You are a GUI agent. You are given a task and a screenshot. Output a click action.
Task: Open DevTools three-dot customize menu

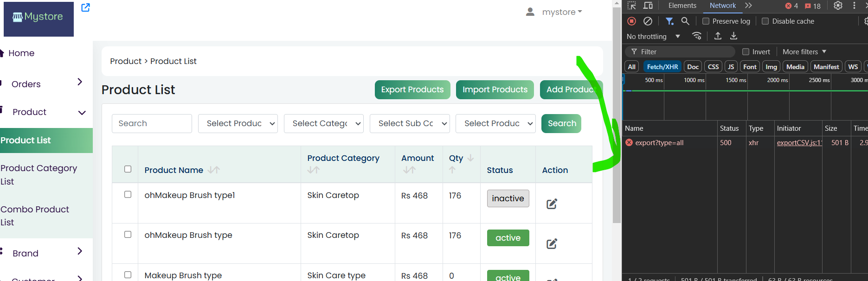[854, 6]
